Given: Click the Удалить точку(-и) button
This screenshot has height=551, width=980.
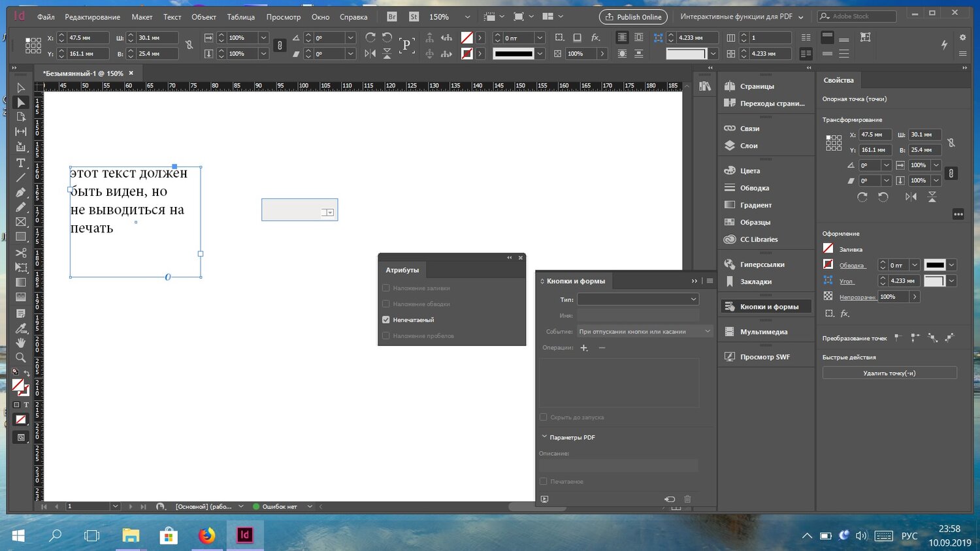Looking at the screenshot, I should (x=889, y=373).
